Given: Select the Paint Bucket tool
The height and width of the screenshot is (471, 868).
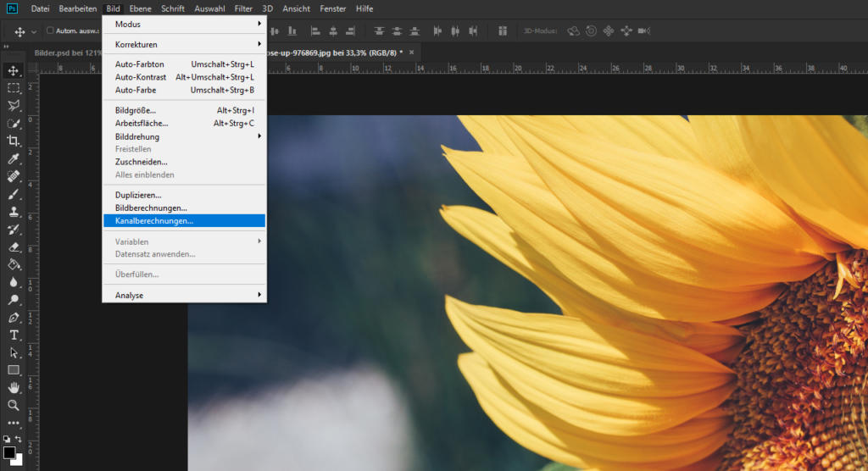Looking at the screenshot, I should tap(14, 264).
